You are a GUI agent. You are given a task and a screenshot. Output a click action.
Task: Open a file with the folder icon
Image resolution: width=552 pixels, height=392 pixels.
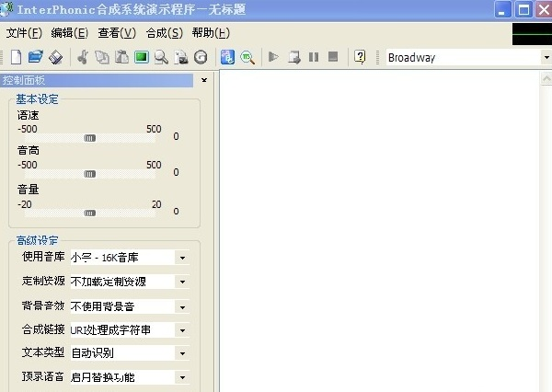(x=35, y=57)
